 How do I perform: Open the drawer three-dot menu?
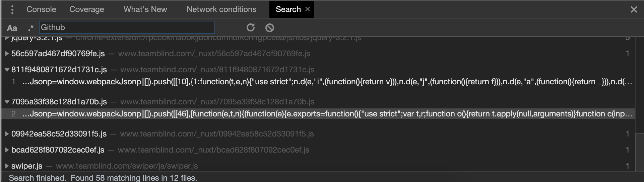[12, 9]
